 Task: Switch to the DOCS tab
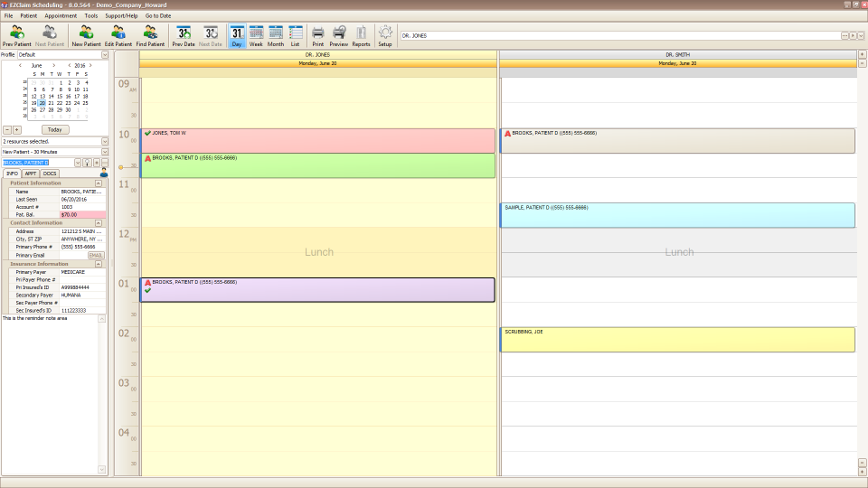50,174
